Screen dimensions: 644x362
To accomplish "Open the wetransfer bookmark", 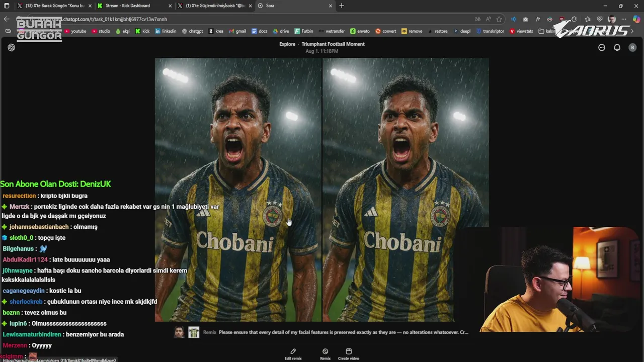I will 332,31.
